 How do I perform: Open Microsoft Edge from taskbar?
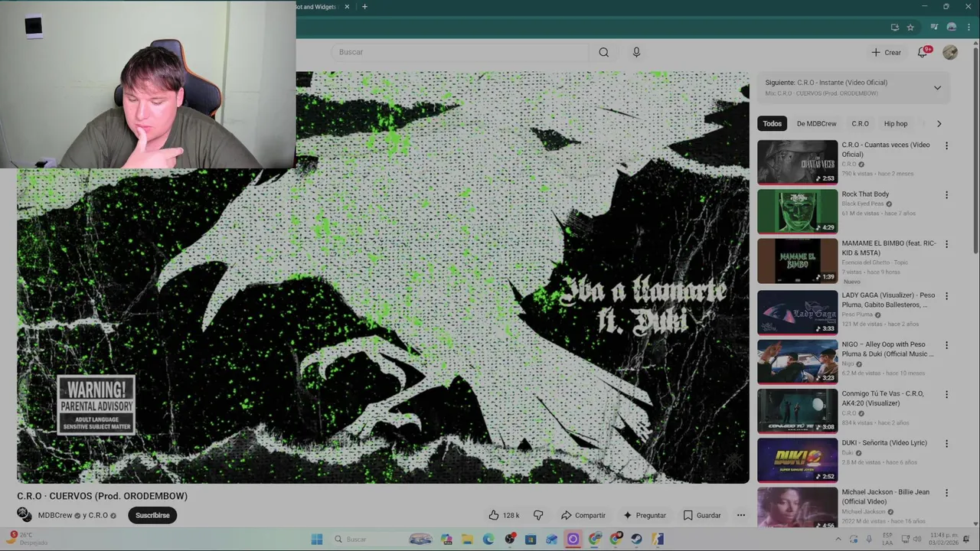coord(488,539)
